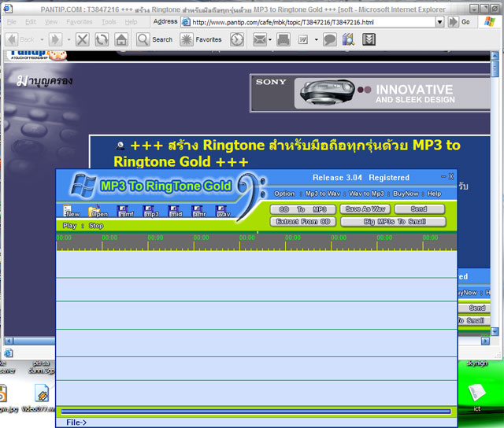Open the IE Help menu
Viewport: 504px width, 428px height.
tap(131, 22)
